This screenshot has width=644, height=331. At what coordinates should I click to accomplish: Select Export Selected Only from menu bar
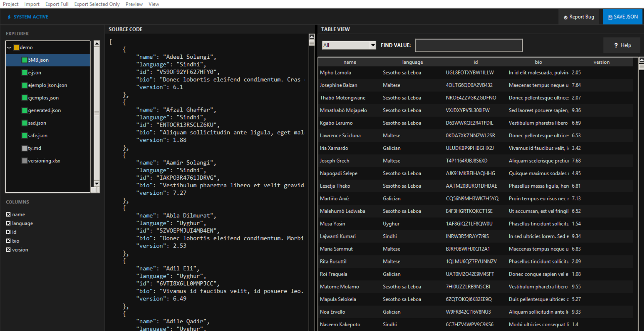pyautogui.click(x=97, y=4)
